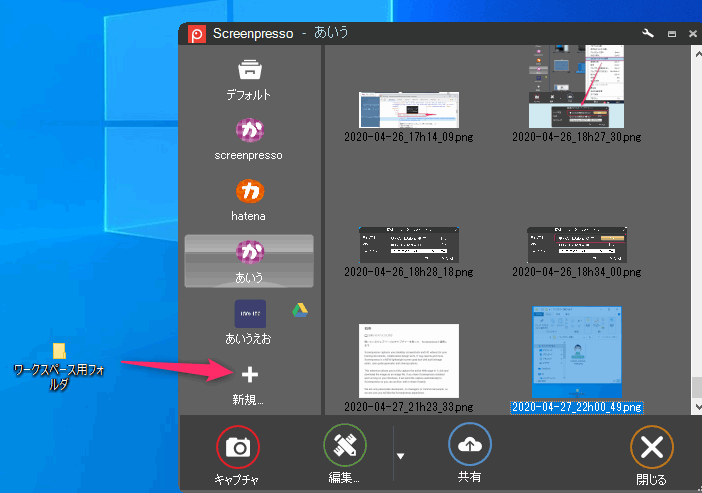Open settings via the wrench icon
Screen dimensions: 702x493
tap(647, 34)
